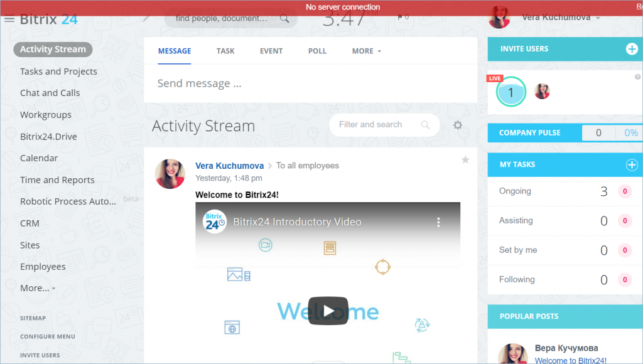
Task: Expand the More... menu in the sidebar
Action: click(38, 288)
